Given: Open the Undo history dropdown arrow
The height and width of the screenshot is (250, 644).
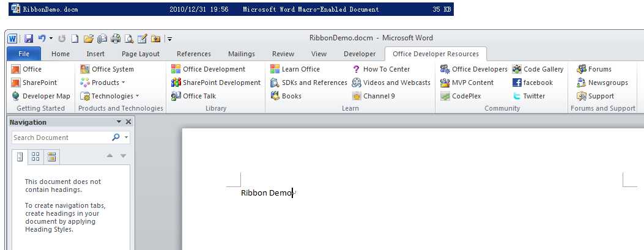Looking at the screenshot, I should pyautogui.click(x=51, y=39).
